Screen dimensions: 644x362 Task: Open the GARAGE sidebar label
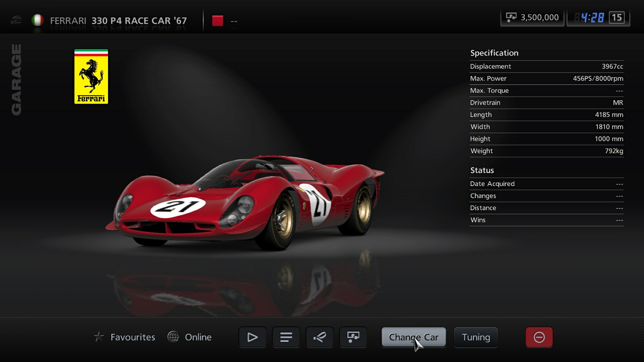pyautogui.click(x=16, y=79)
